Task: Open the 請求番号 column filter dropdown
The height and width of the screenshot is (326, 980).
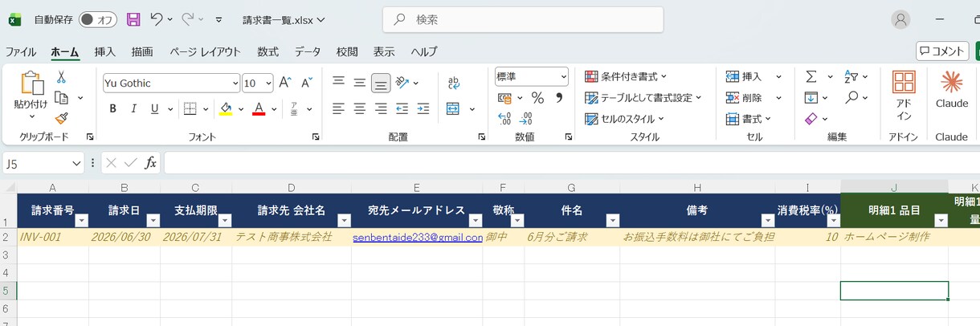Action: tap(81, 220)
